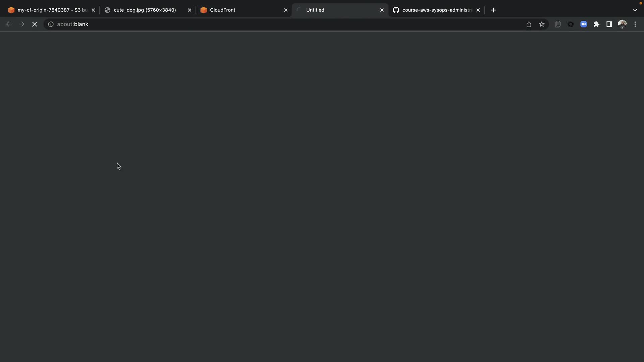Close the CloudFront tab
644x362 pixels.
286,10
